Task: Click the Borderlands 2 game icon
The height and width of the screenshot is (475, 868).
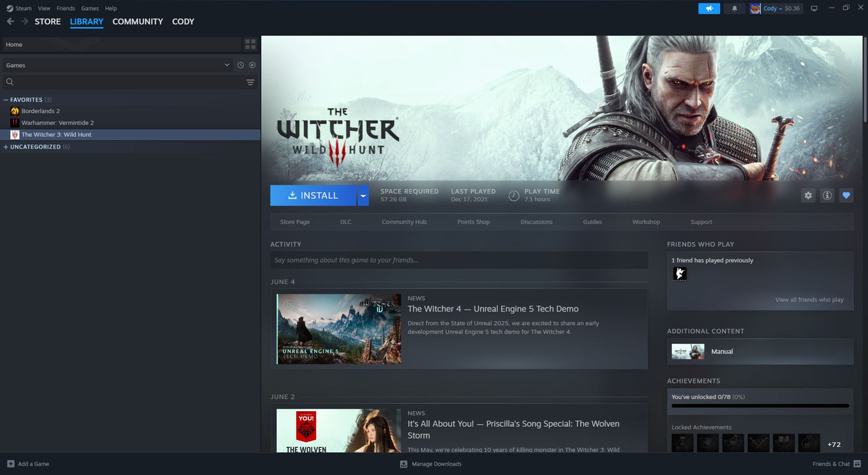Action: [15, 111]
